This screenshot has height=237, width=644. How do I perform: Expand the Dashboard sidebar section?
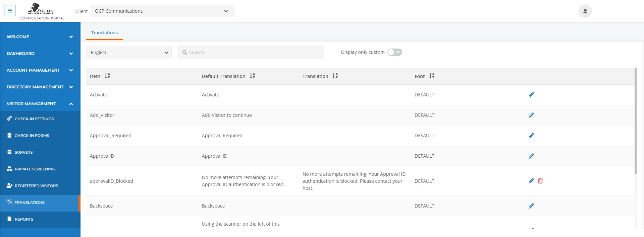pos(40,53)
